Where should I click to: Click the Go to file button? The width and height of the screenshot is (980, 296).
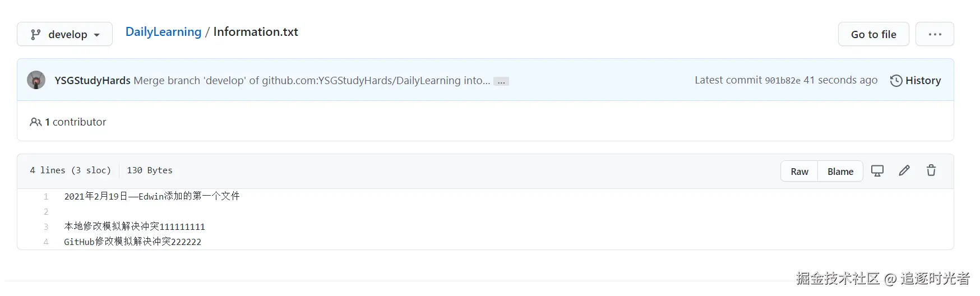(x=873, y=34)
